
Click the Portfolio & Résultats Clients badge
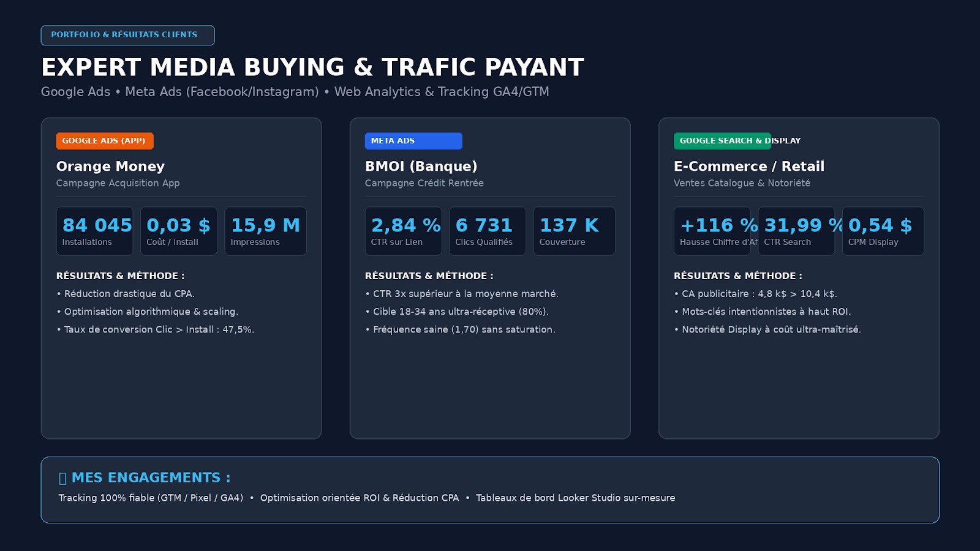(127, 35)
